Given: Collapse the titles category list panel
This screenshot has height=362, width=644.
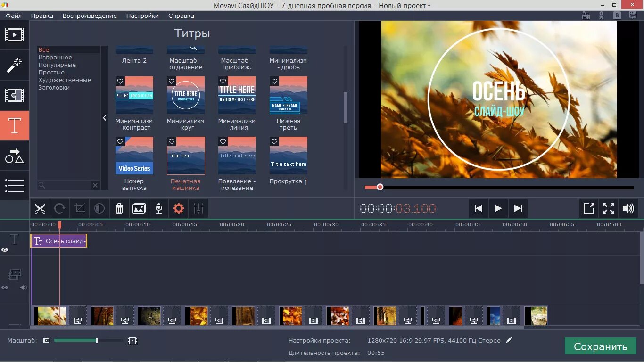Looking at the screenshot, I should click(104, 118).
